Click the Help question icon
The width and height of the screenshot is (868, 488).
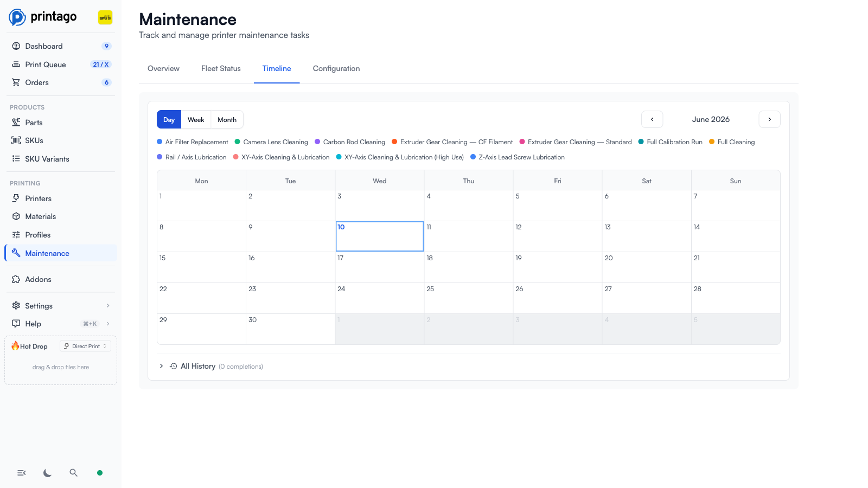click(16, 324)
